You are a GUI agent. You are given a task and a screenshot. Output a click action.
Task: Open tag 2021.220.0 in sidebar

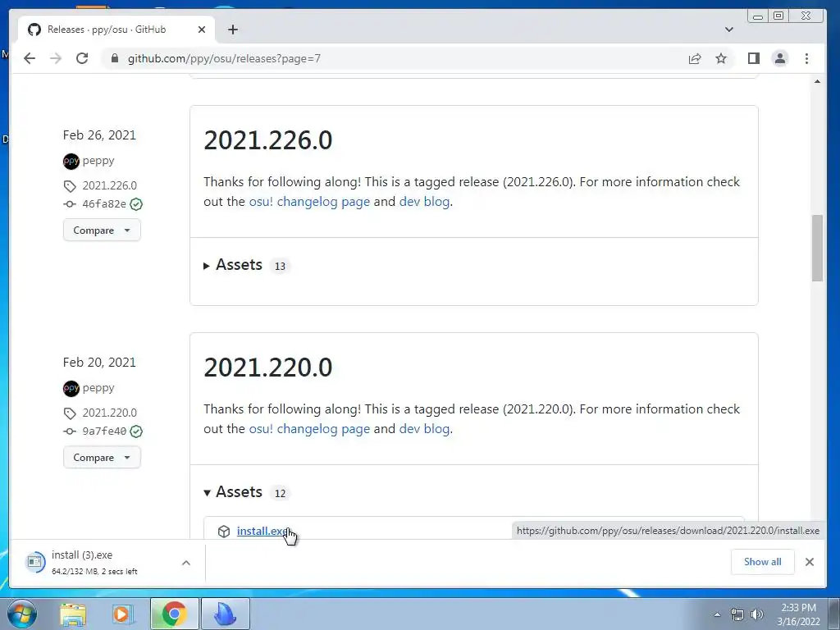[x=109, y=413]
